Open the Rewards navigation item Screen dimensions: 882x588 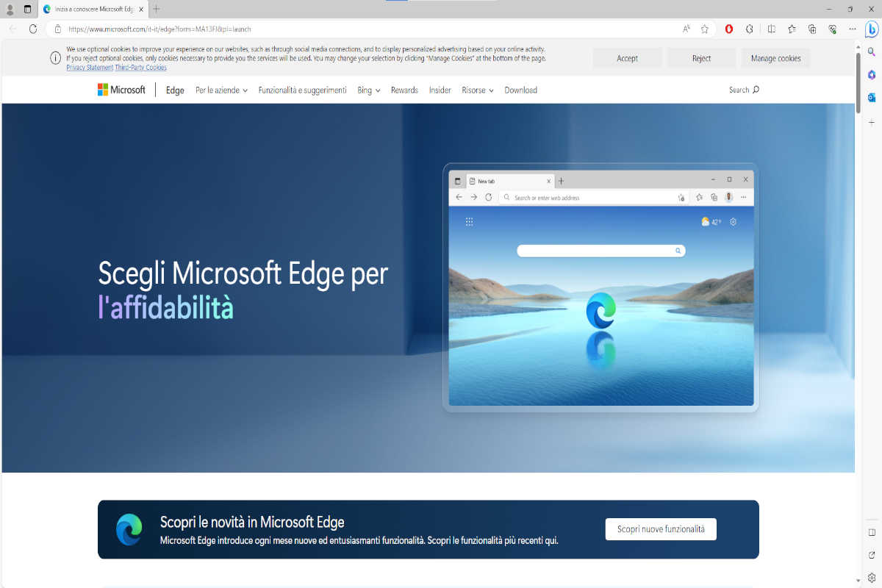point(404,90)
